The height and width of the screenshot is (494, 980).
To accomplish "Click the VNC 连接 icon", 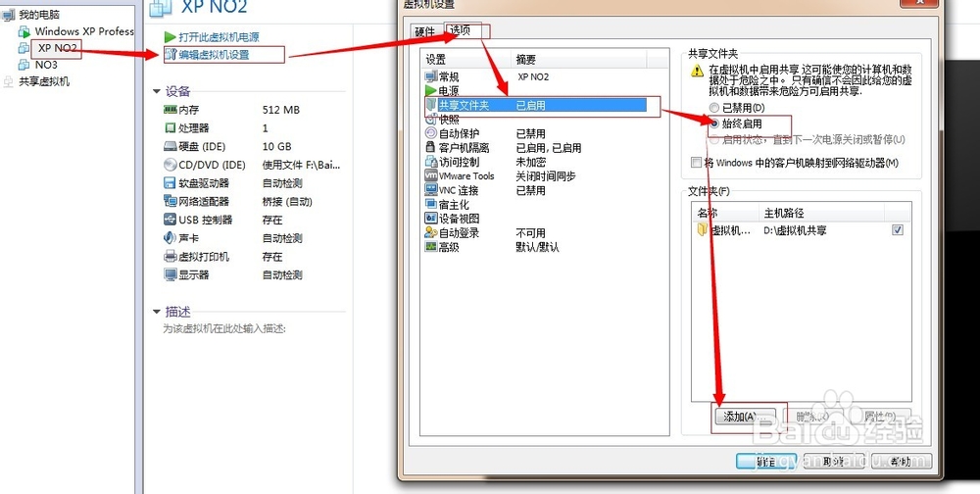I will [430, 190].
